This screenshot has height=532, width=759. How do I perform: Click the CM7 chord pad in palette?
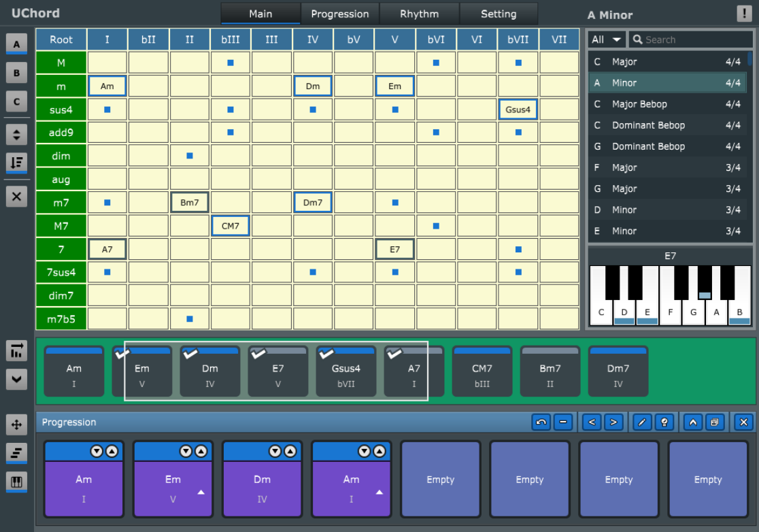tap(482, 371)
